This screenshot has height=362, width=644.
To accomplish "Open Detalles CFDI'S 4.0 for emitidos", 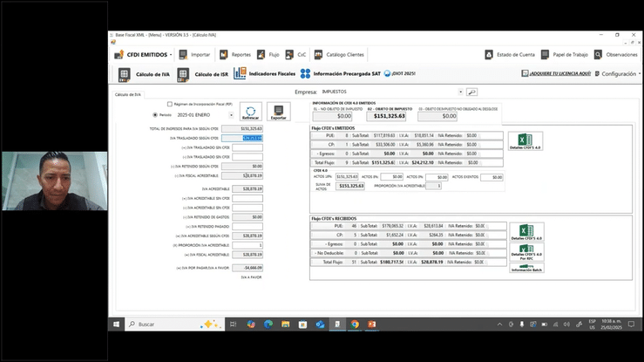I will point(525,141).
